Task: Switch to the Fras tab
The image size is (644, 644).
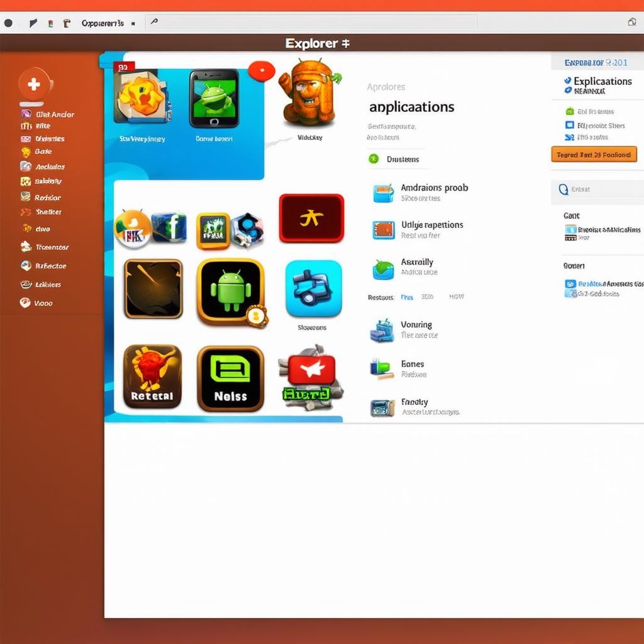Action: pos(407,297)
